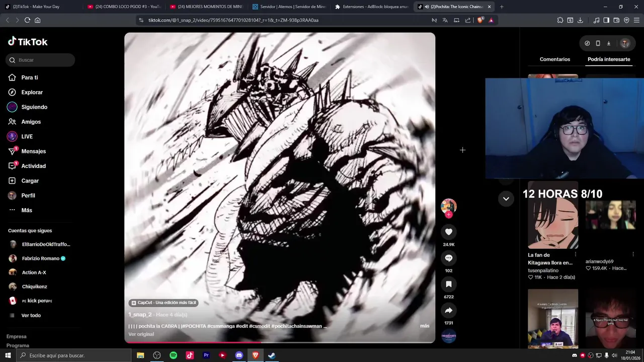The image size is (644, 362).
Task: Open Chiquikenz account
Action: click(x=34, y=287)
